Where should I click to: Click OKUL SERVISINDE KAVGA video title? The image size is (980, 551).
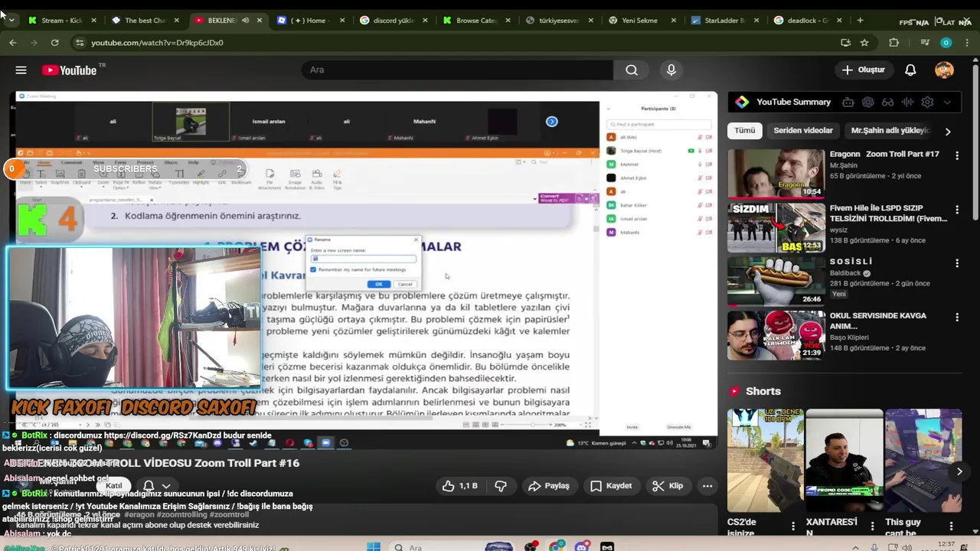click(x=878, y=321)
